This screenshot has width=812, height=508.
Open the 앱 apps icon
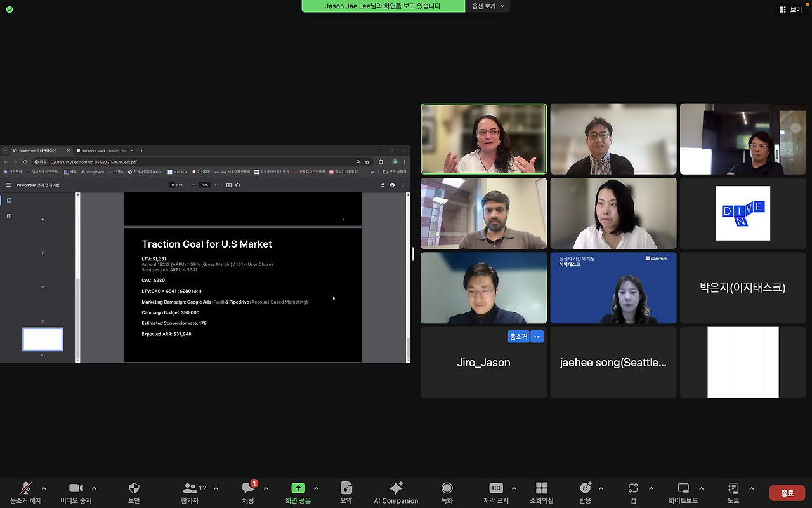633,492
